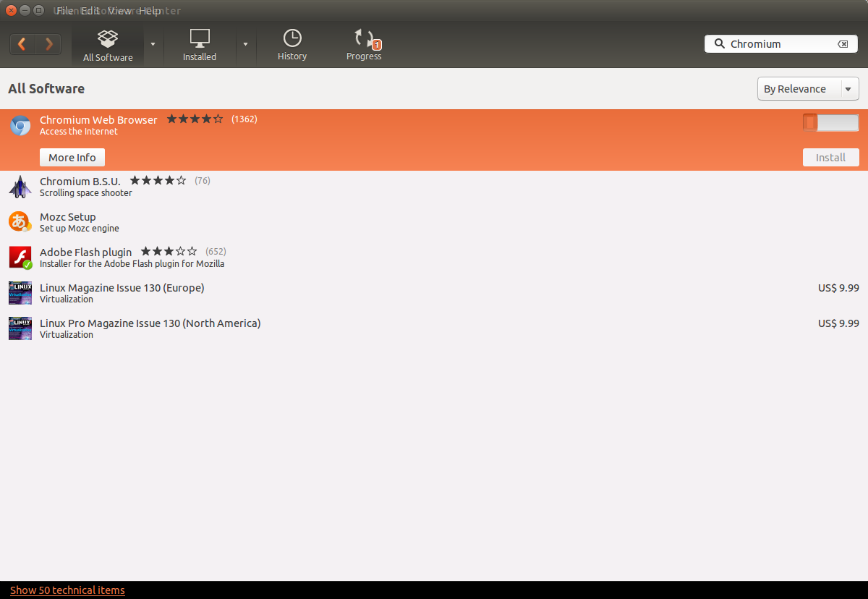Click Chromium B.S.U. star rating

click(x=158, y=181)
